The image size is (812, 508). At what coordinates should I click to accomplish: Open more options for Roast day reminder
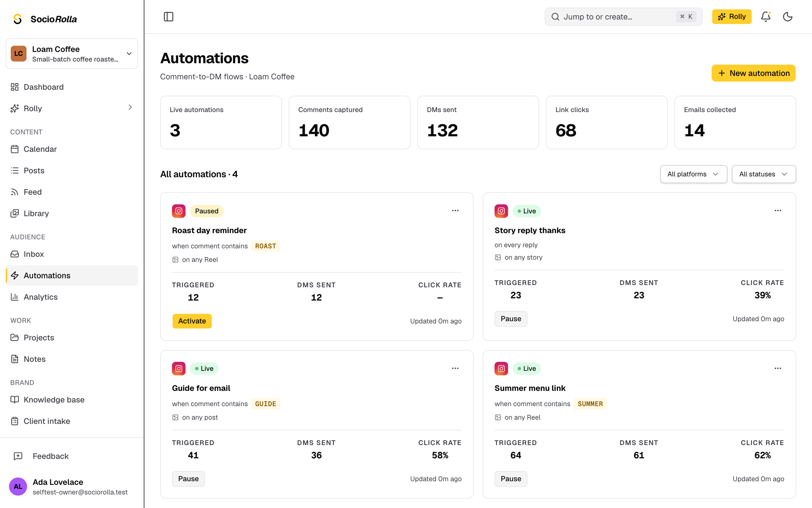(455, 211)
